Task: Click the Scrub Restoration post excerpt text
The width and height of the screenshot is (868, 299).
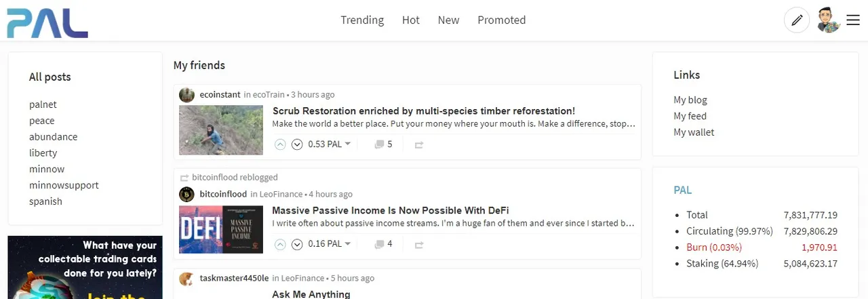Action: (x=454, y=124)
